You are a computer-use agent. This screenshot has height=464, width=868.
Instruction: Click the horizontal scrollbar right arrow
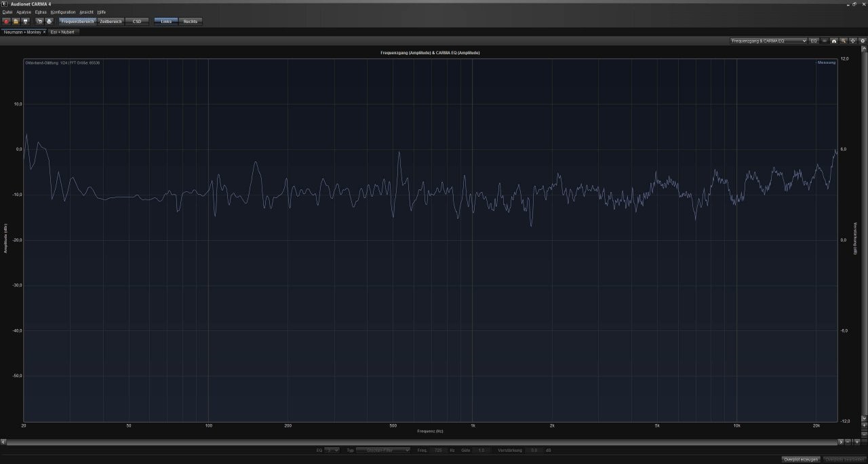pos(842,442)
